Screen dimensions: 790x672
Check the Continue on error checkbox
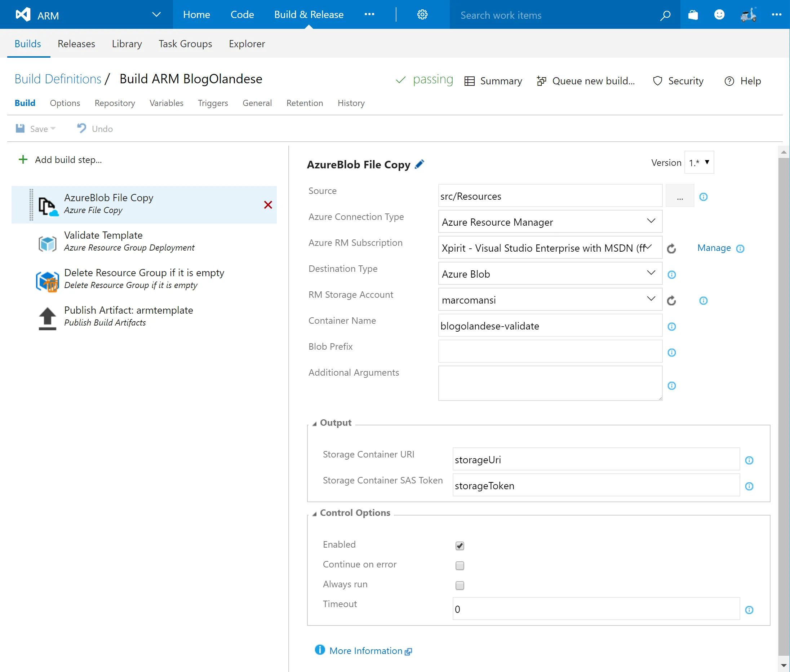click(460, 565)
